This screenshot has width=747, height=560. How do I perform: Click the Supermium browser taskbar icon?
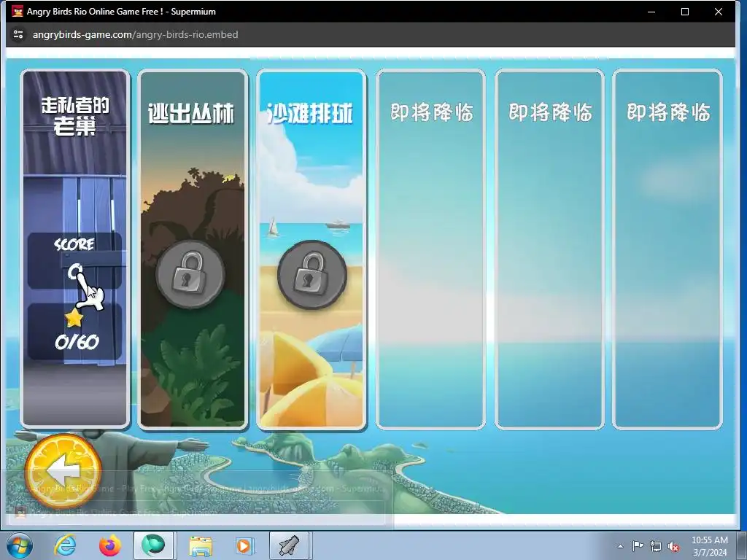coord(153,545)
